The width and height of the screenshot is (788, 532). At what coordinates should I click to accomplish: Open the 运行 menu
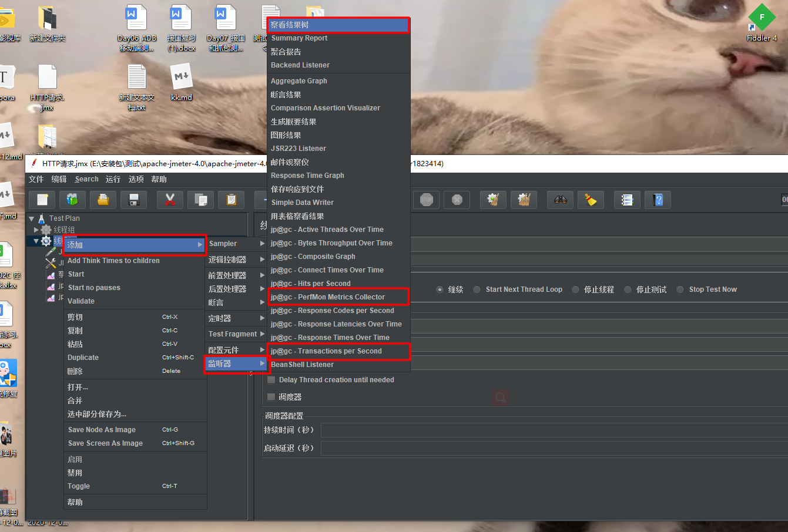click(113, 179)
